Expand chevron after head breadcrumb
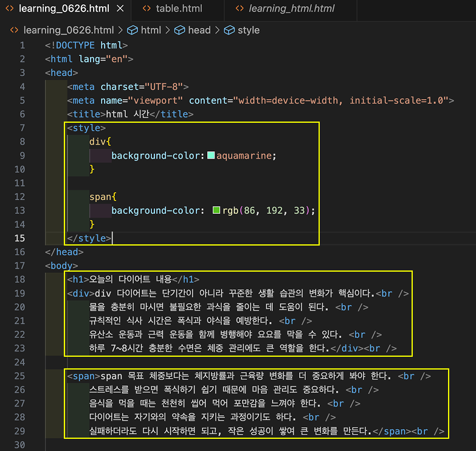 click(218, 30)
